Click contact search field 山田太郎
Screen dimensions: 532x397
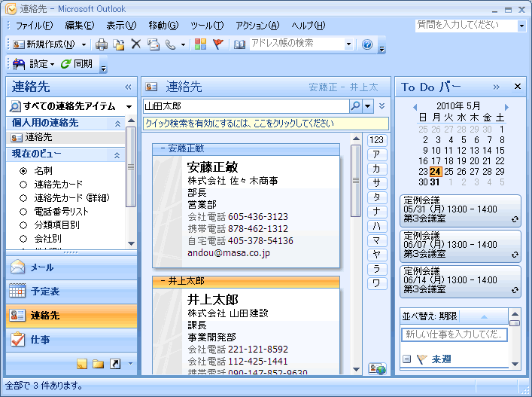point(246,106)
